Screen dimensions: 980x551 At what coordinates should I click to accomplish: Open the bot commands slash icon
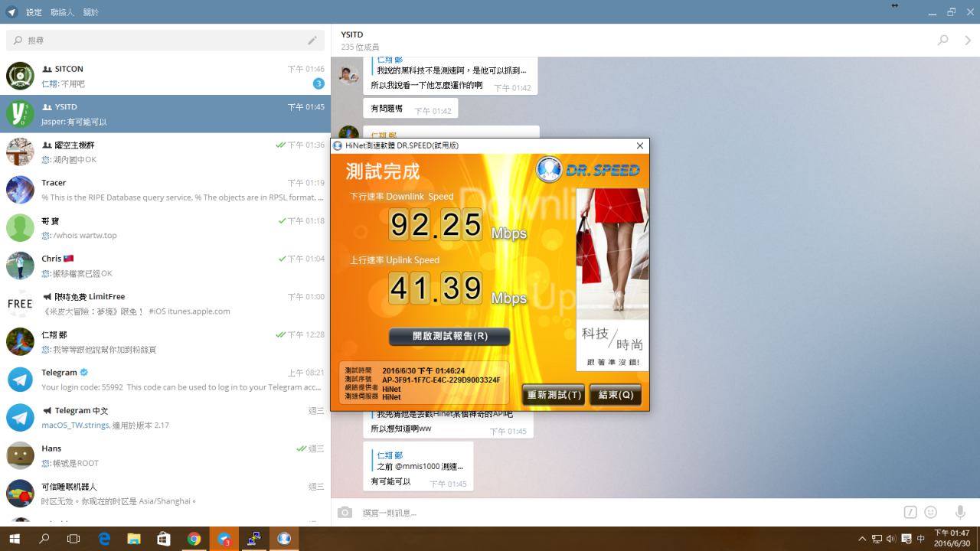click(910, 512)
